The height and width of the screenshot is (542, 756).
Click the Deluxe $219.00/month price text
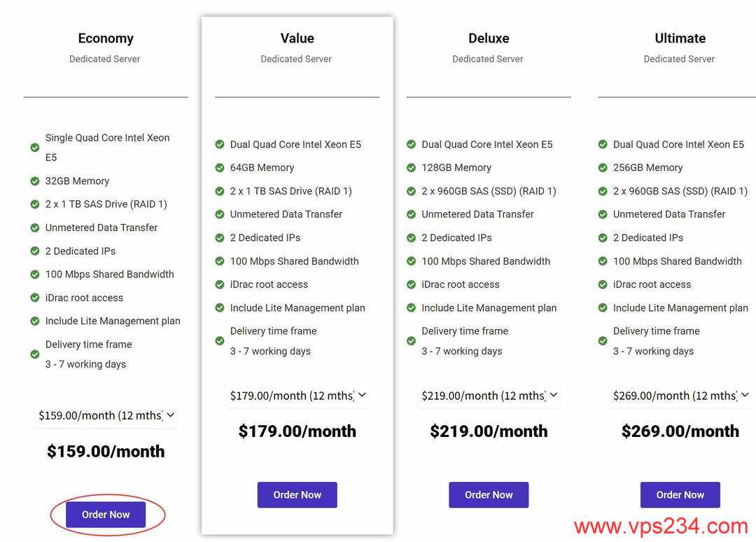(489, 431)
